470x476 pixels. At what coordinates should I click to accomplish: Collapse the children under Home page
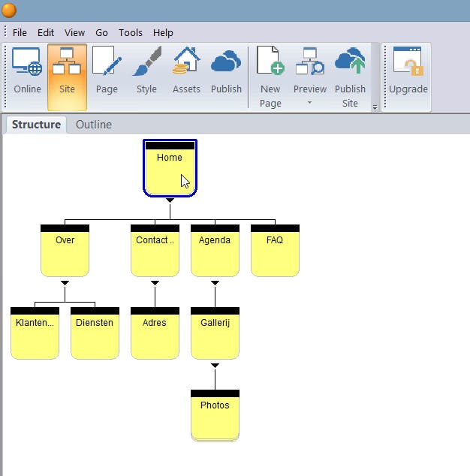pyautogui.click(x=170, y=200)
